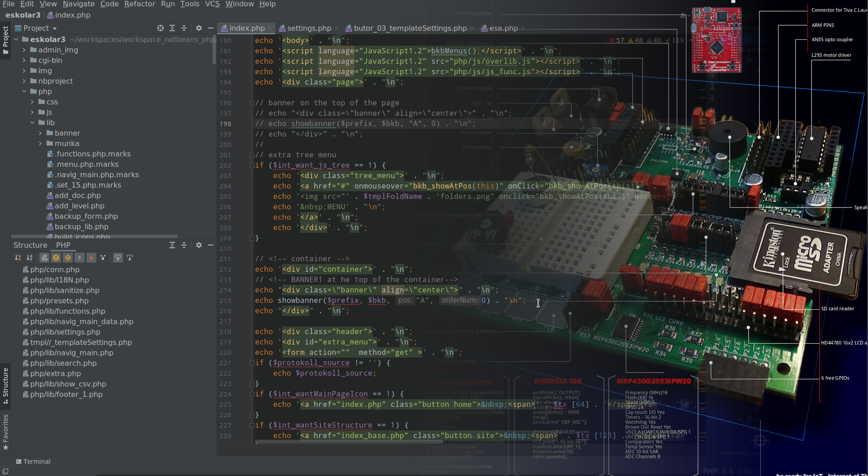Select add_doc.php in project tree
This screenshot has height=476, width=868.
pyautogui.click(x=77, y=195)
